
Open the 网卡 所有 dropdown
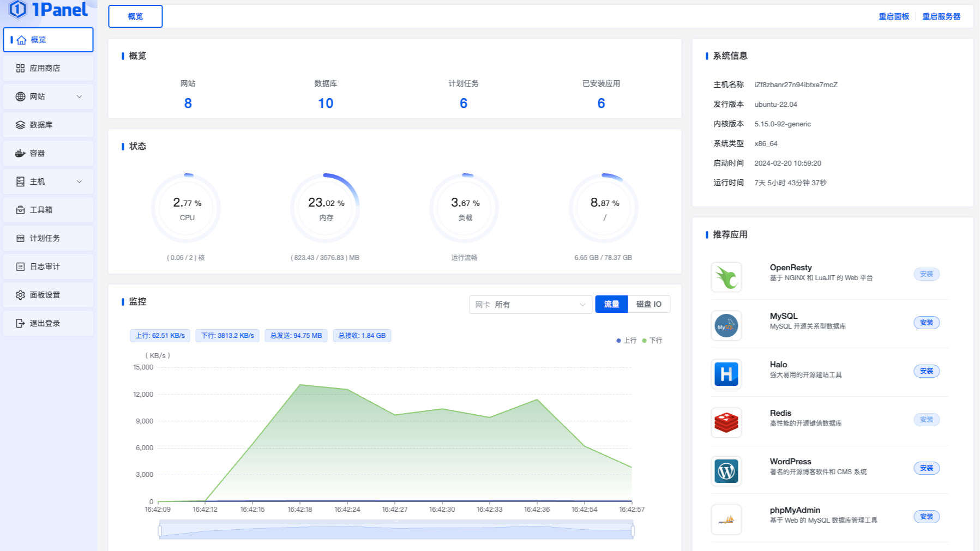click(531, 305)
